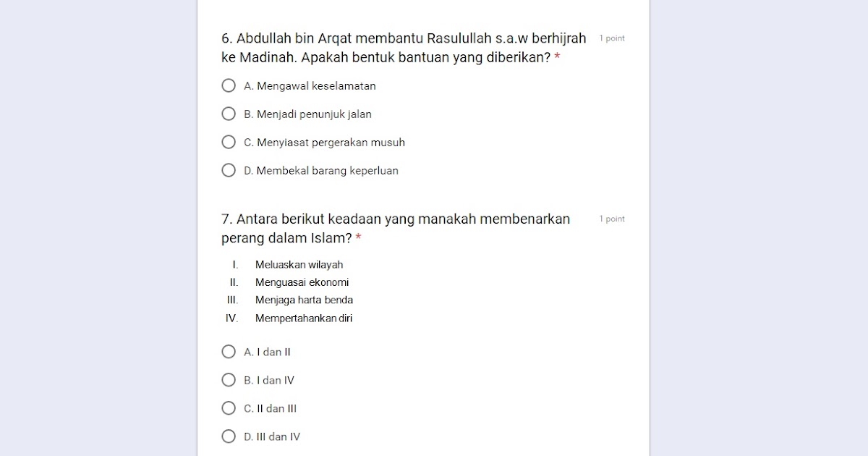Select option A. Mengawal keselamatan
868x456 pixels.
(x=229, y=86)
